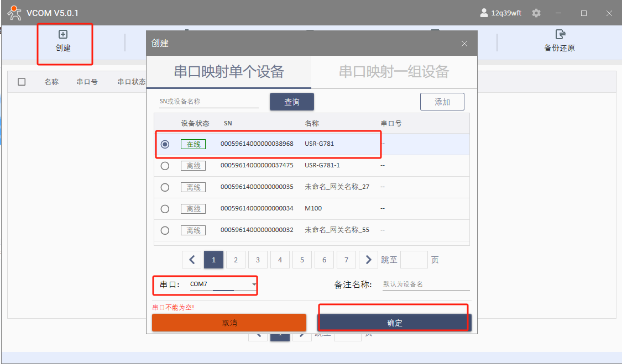Go to the previous device page arrow

pyautogui.click(x=192, y=260)
